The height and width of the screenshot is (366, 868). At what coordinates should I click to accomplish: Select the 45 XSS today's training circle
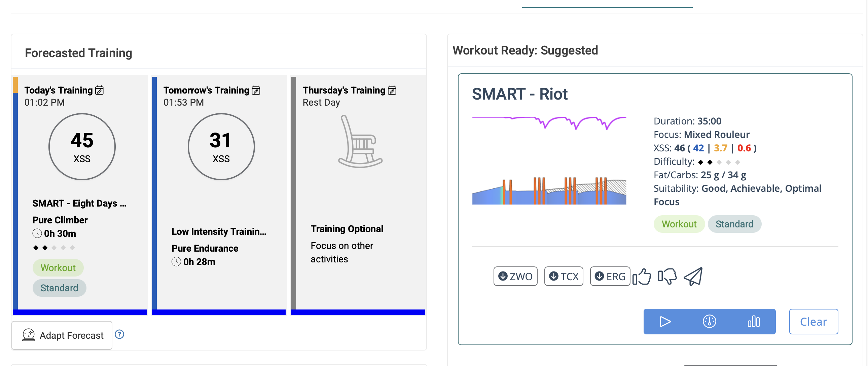coord(82,147)
